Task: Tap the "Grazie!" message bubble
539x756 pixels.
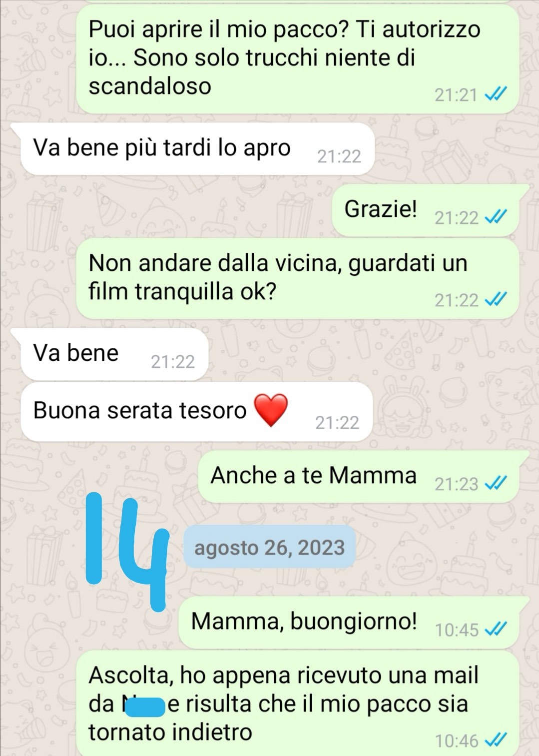Action: (x=426, y=210)
